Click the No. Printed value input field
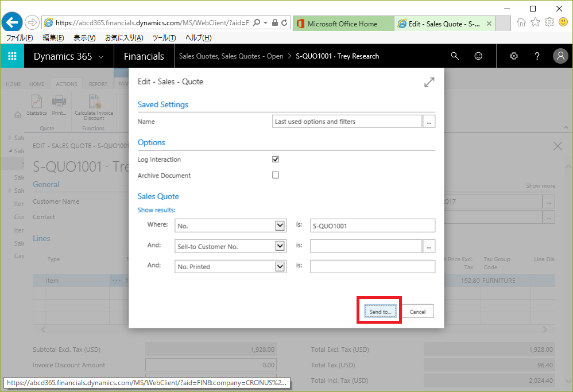 pos(373,267)
